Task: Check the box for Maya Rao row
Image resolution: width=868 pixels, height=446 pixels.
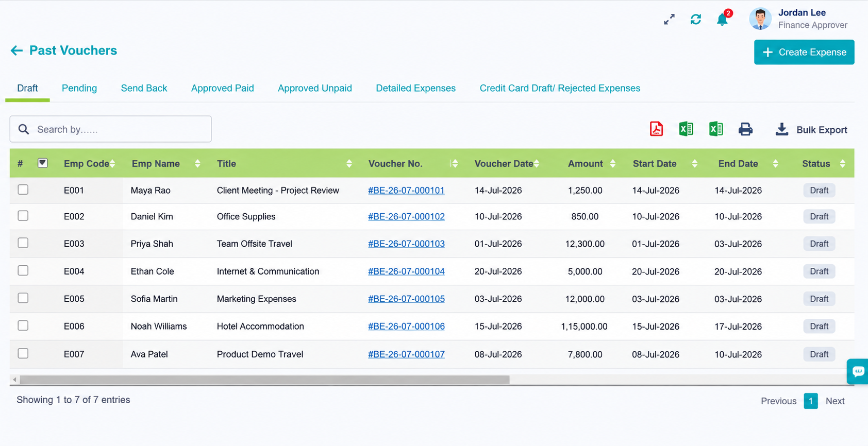Action: coord(23,190)
